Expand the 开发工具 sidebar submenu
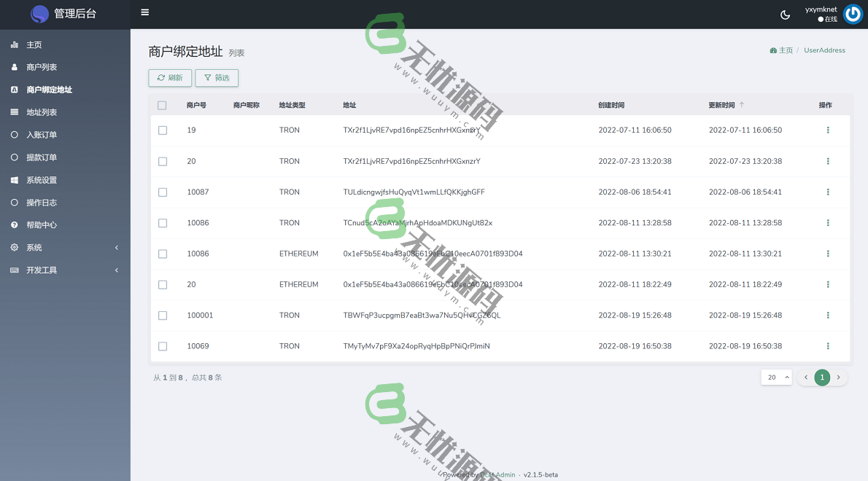The height and width of the screenshot is (481, 868). pos(65,270)
